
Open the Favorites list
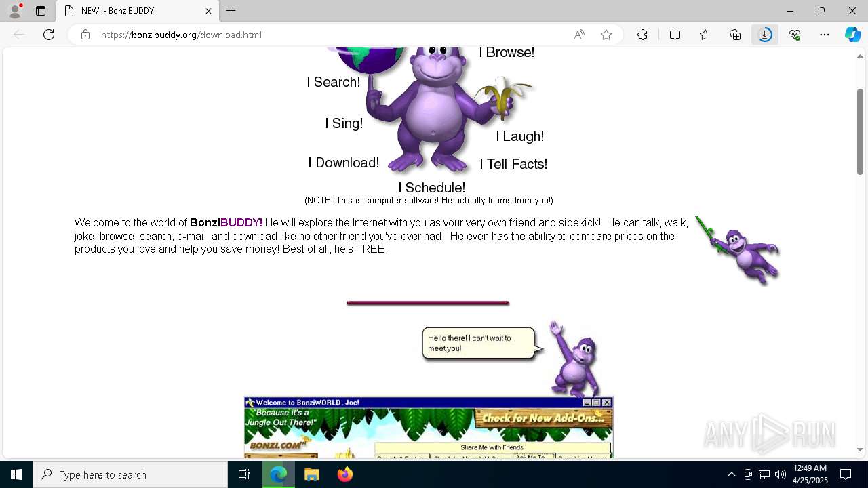click(x=705, y=35)
